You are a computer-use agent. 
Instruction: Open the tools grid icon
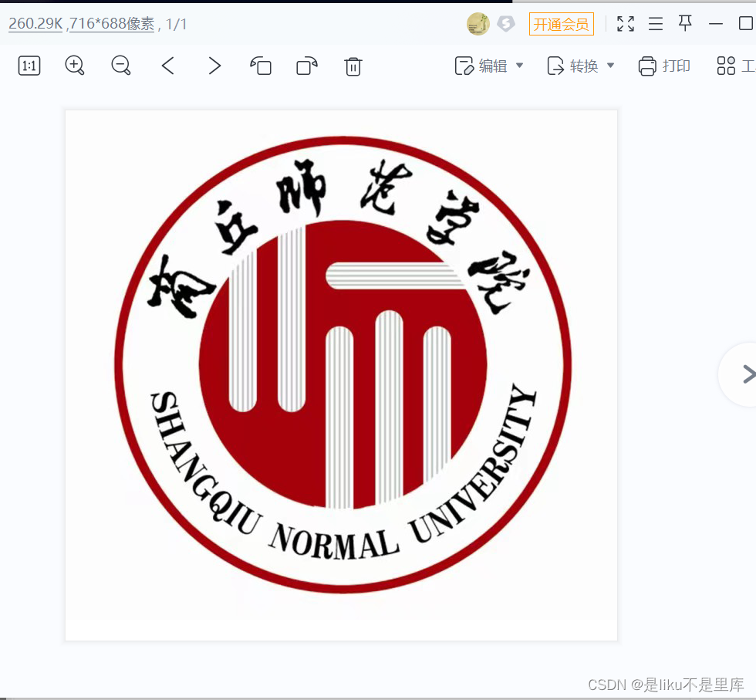pos(726,66)
